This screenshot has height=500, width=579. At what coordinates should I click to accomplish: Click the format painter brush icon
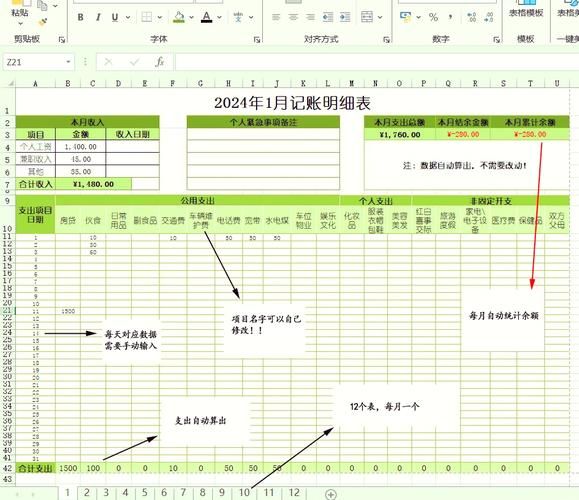click(x=42, y=23)
